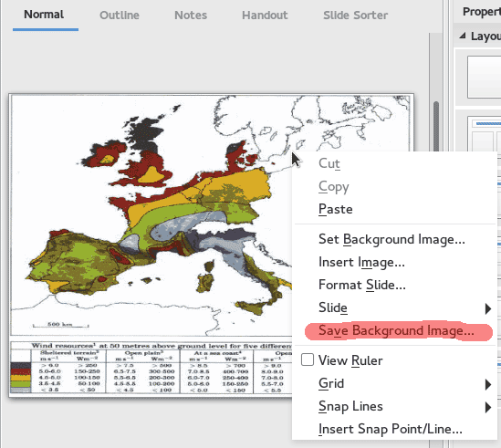Click the vertical slide scrollbar handle

(x=436, y=127)
